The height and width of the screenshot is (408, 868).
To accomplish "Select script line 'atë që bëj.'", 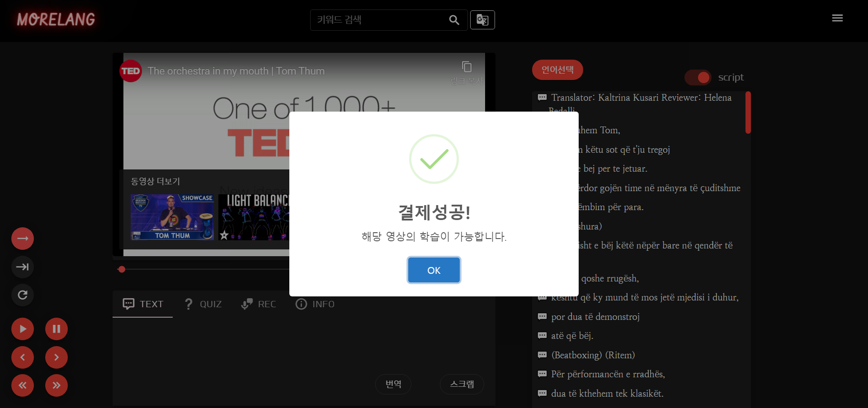I will pyautogui.click(x=572, y=336).
